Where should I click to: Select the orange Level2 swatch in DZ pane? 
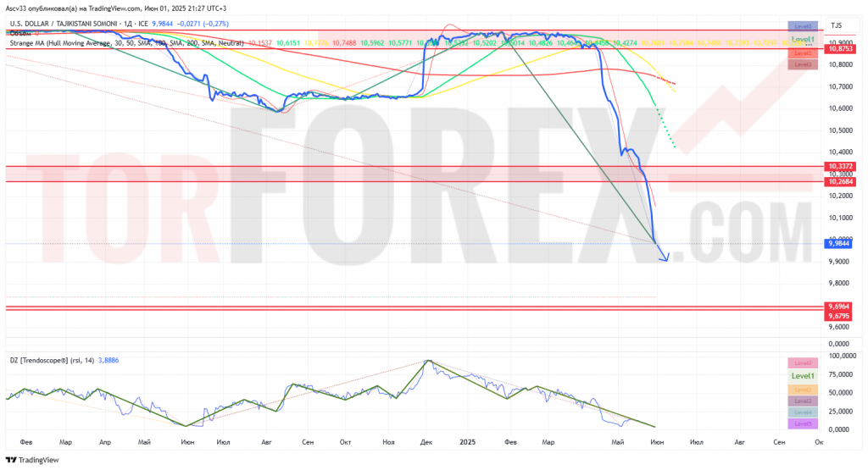[803, 390]
